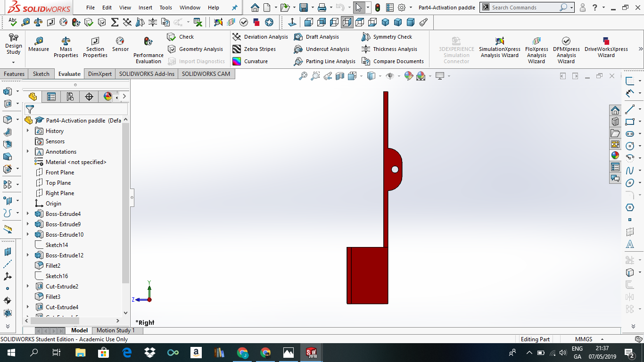Image resolution: width=644 pixels, height=362 pixels.
Task: Open the Tools menu
Action: click(x=165, y=8)
